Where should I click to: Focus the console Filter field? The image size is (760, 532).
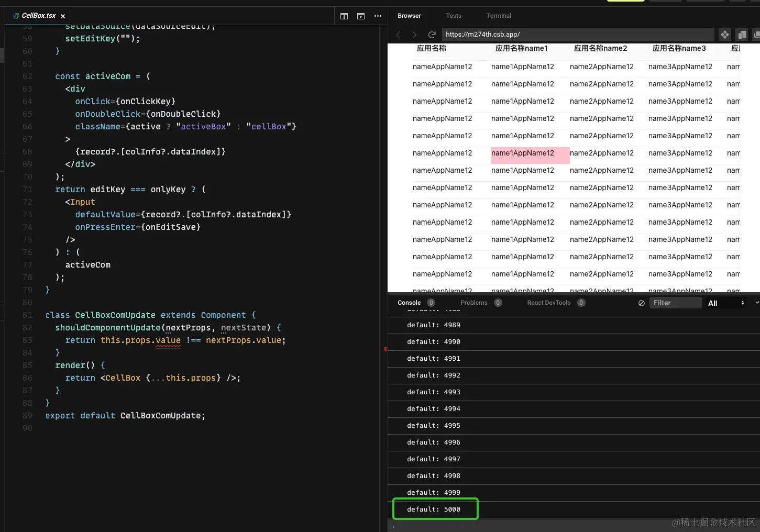(x=676, y=303)
